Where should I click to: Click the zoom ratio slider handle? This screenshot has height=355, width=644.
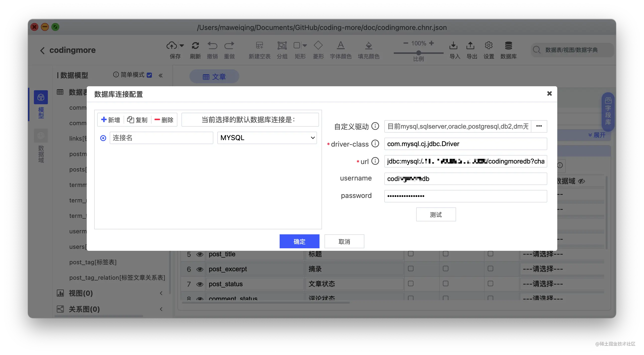pos(418,53)
